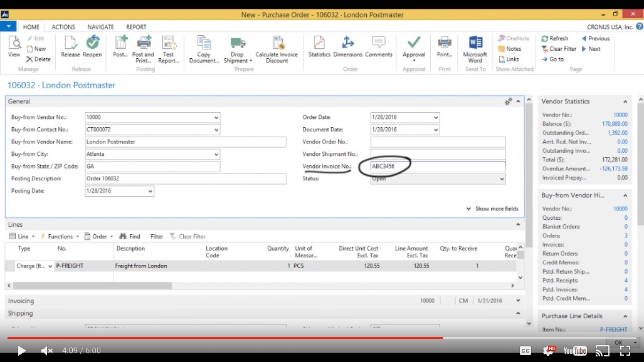Open the Line menu in Lines
Viewport: 644px width, 362px height.
pyautogui.click(x=22, y=236)
